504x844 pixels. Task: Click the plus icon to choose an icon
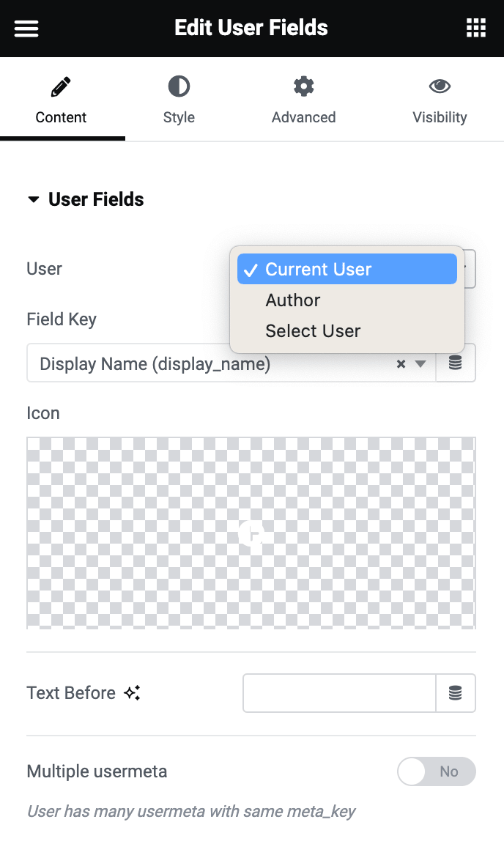251,533
